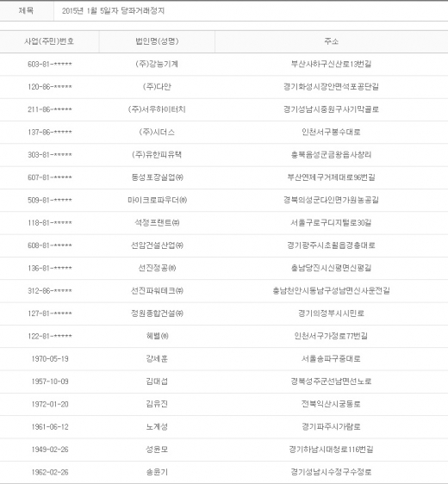Viewport: 448px width, 484px height.
Task: Select business number 136-81-*****
Action: point(50,268)
